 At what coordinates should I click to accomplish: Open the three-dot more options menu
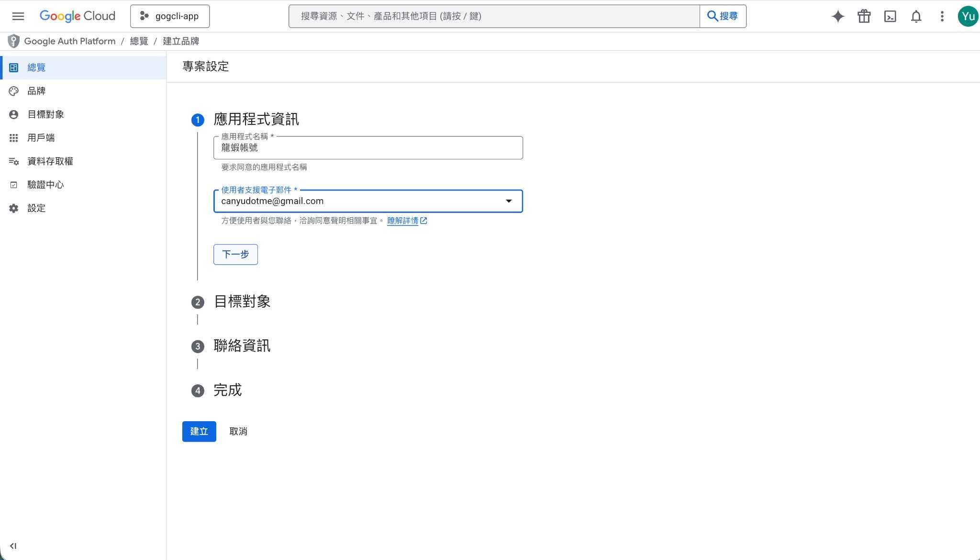(942, 16)
